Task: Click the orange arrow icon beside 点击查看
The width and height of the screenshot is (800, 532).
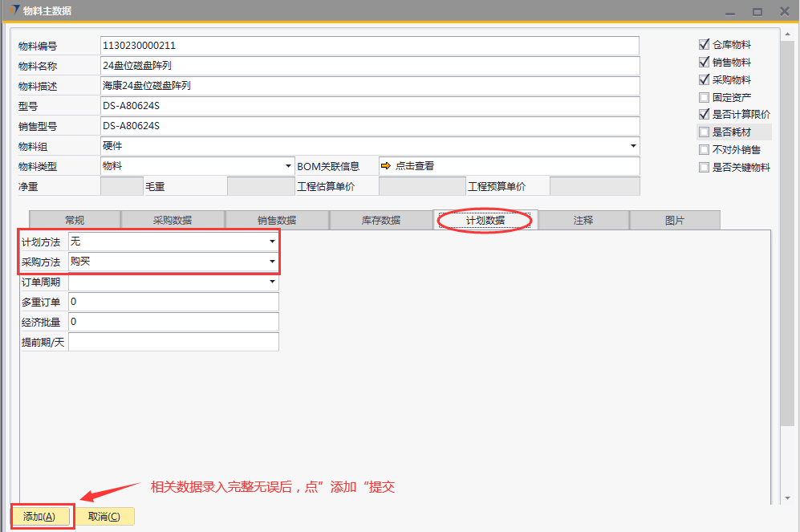Action: coord(385,166)
